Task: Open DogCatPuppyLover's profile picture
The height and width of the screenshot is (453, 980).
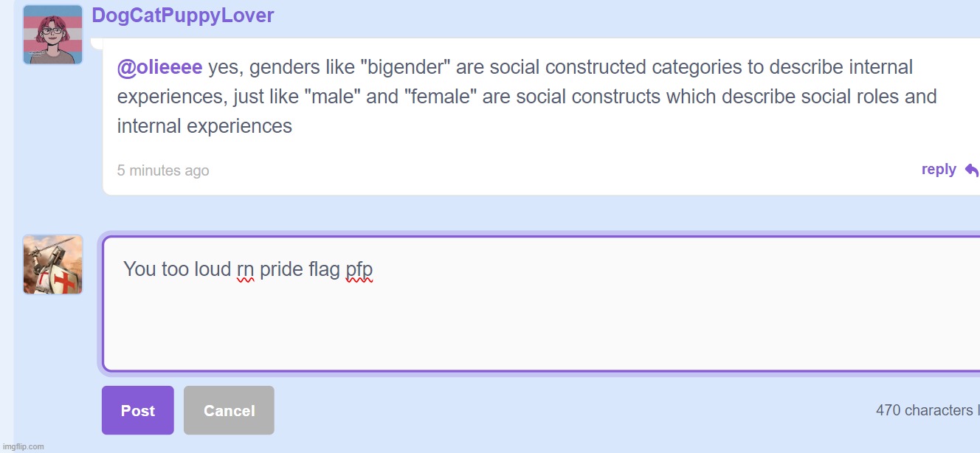Action: pos(52,35)
